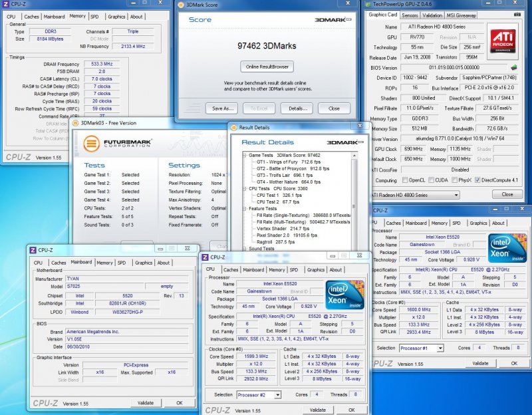The width and height of the screenshot is (532, 415).
Task: Enable the OpenCL checkbox in GPU-Z
Action: point(405,180)
